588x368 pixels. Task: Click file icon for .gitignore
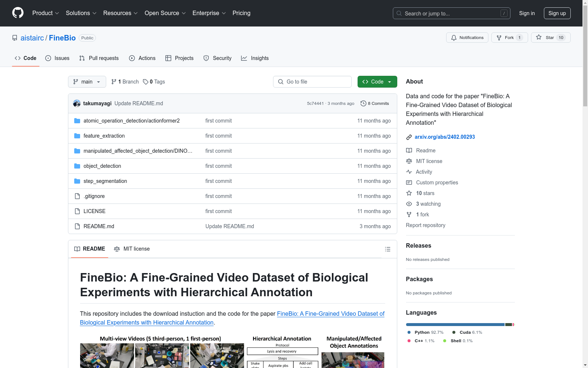77,196
